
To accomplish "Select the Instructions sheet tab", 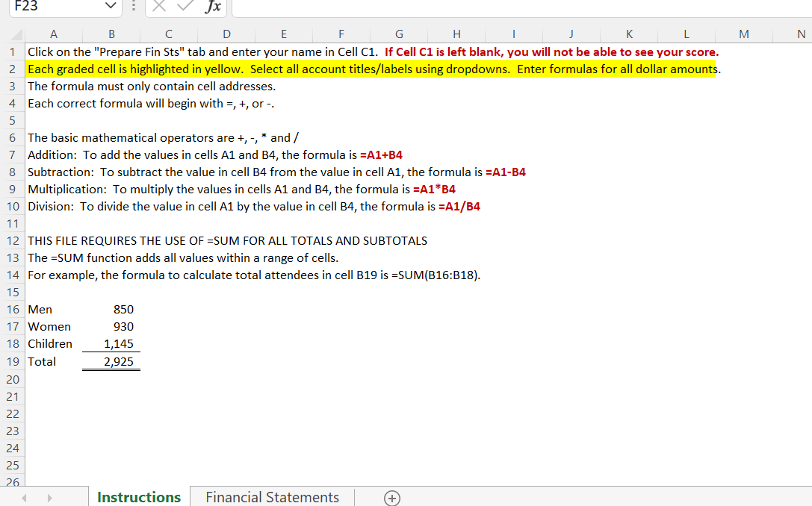I will pos(138,496).
